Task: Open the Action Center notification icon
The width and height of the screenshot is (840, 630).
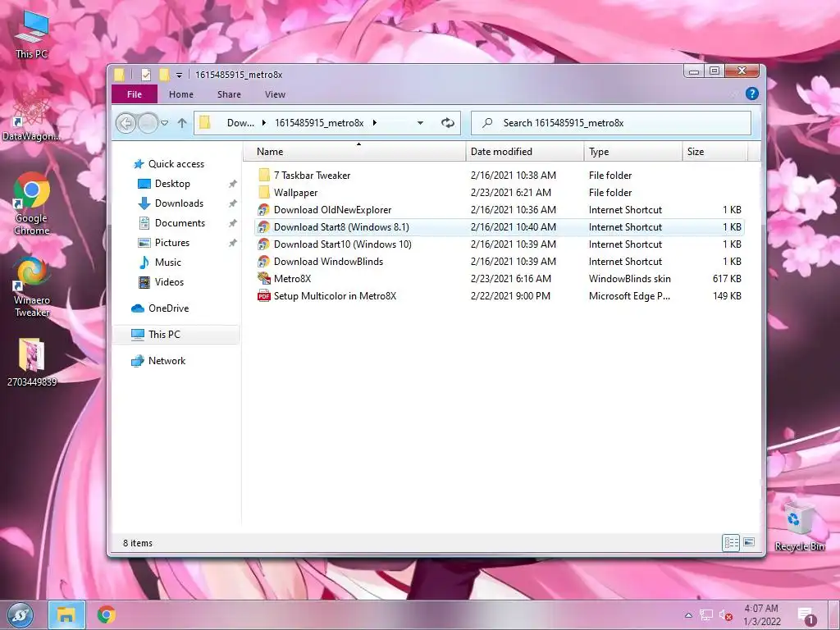Action: click(806, 615)
